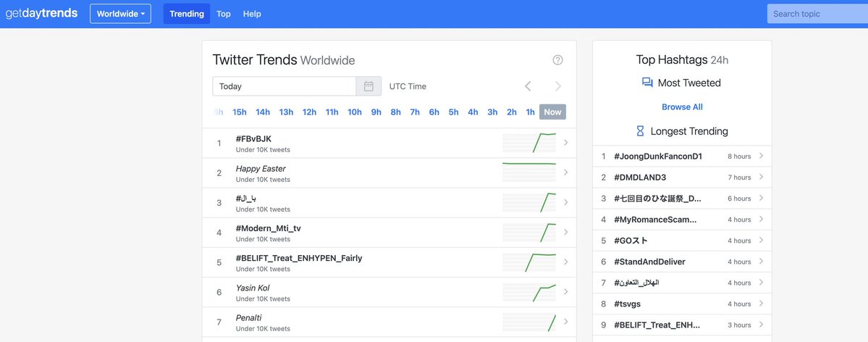Image resolution: width=868 pixels, height=342 pixels.
Task: Select the Now time tab
Action: (x=552, y=112)
